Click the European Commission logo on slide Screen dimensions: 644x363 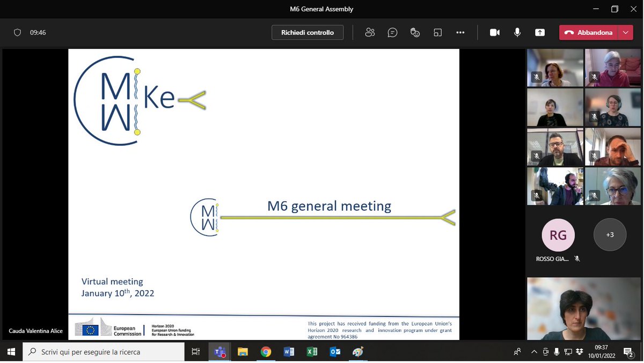pos(108,328)
